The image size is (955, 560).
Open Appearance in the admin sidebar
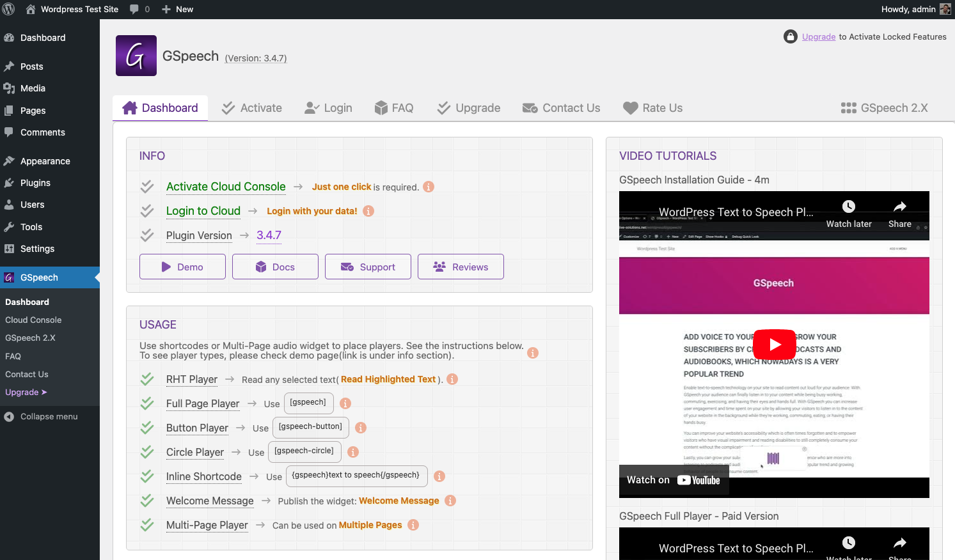50,161
